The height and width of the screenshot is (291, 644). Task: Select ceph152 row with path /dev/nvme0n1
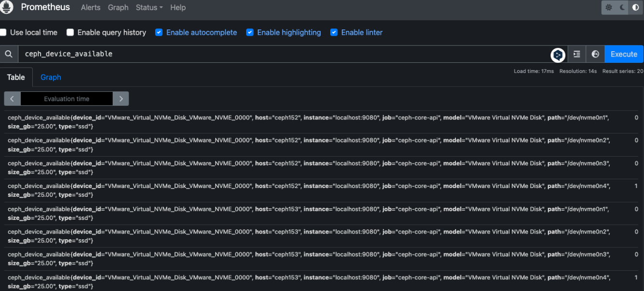pyautogui.click(x=322, y=122)
